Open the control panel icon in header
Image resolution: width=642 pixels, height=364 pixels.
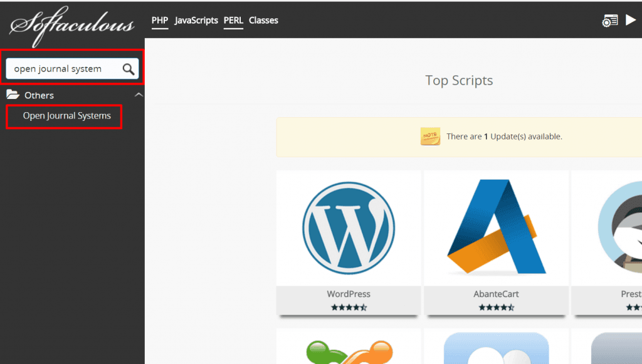[609, 21]
